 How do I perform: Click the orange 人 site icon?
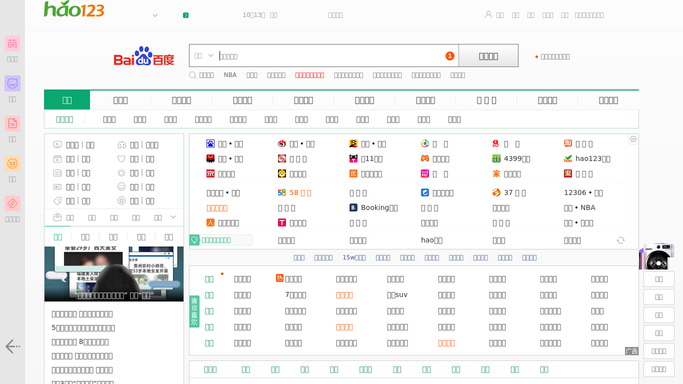(210, 222)
